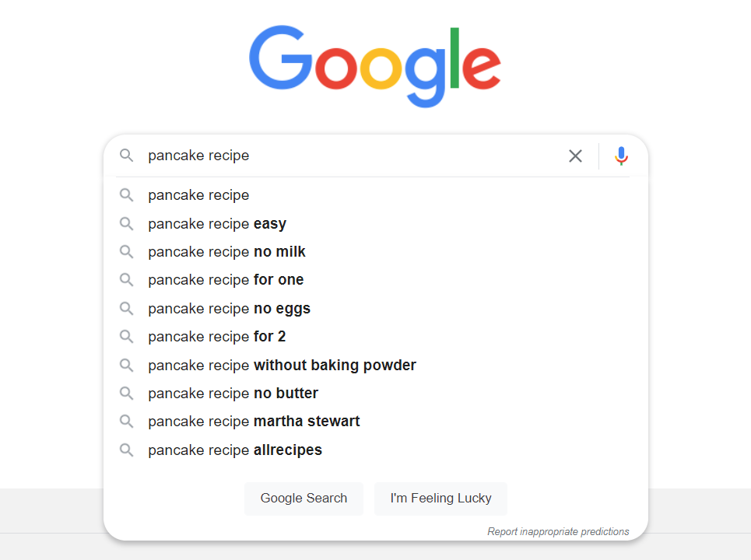The image size is (751, 560).
Task: Click magnifier icon beside 'pancake recipe allrecipes'
Action: [126, 450]
